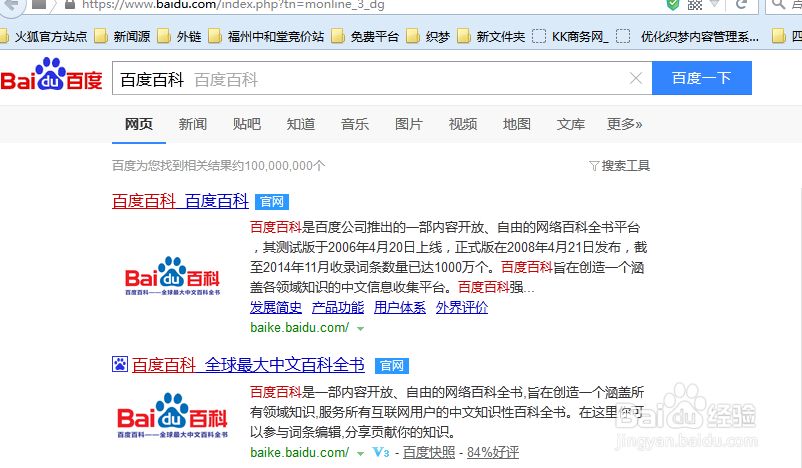Open the 火狐官方站点 bookmark folder
802x468 pixels.
pos(44,36)
